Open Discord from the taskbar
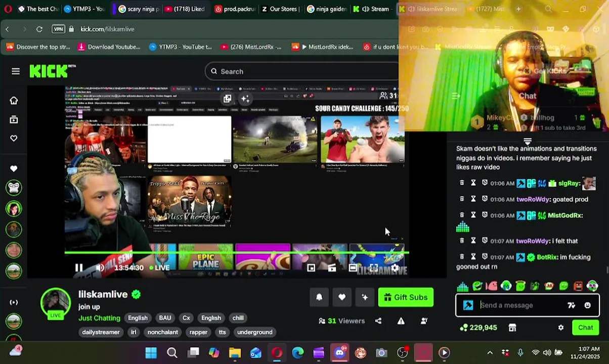The height and width of the screenshot is (364, 609). (x=339, y=353)
